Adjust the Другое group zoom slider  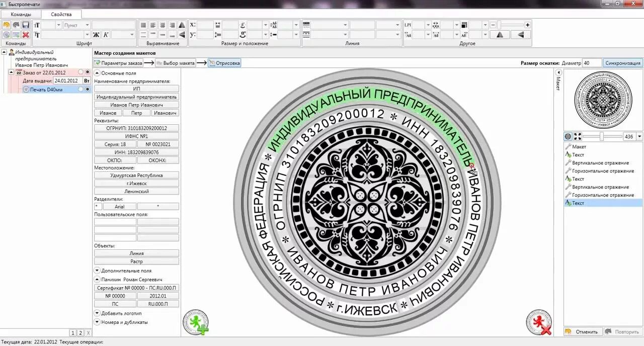pyautogui.click(x=510, y=25)
